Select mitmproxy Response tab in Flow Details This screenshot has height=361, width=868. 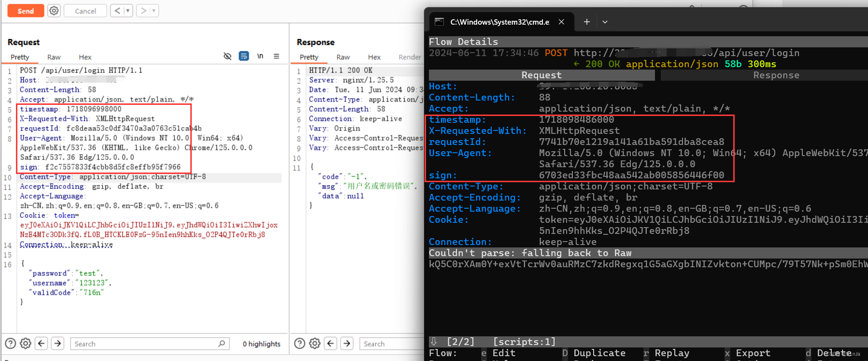point(776,75)
